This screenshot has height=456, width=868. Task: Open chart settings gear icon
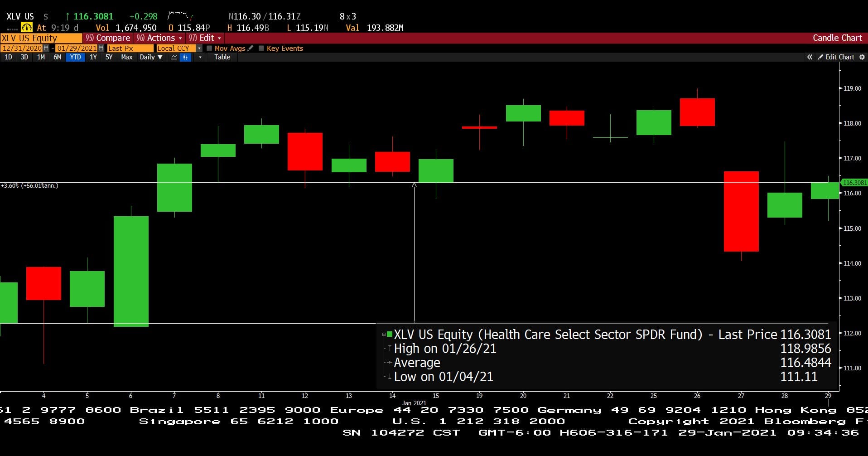click(862, 57)
